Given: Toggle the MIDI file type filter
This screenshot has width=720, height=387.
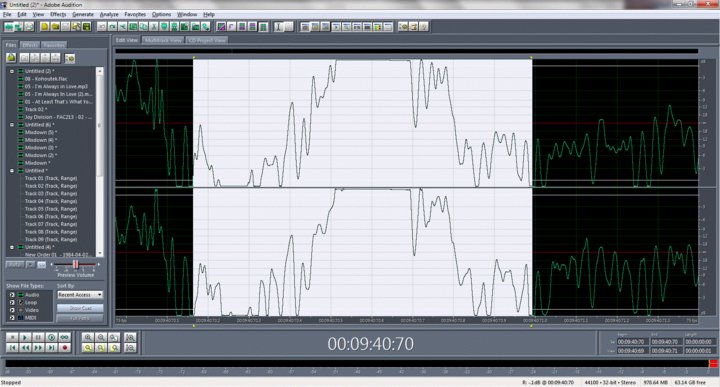Looking at the screenshot, I should pyautogui.click(x=12, y=318).
